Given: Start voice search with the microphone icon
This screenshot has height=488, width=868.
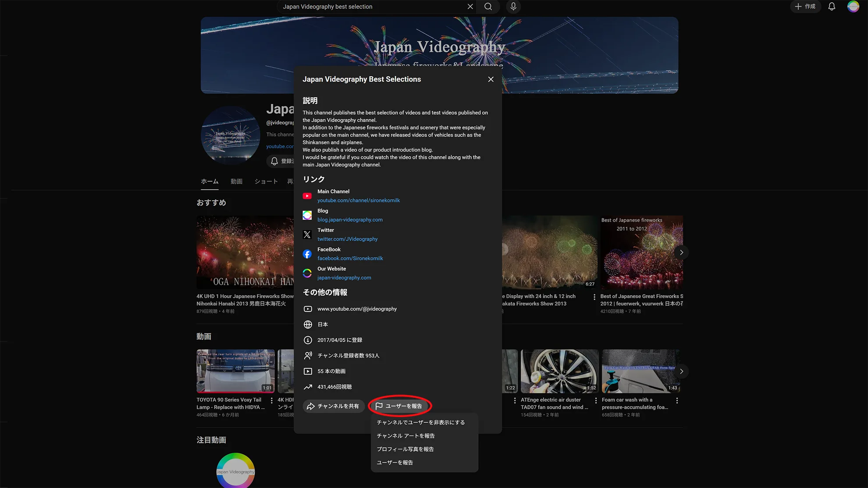Looking at the screenshot, I should pyautogui.click(x=513, y=7).
